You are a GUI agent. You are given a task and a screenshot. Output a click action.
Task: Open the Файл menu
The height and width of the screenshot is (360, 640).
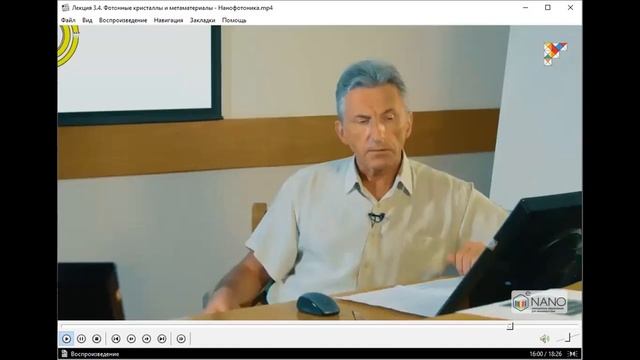[x=68, y=20]
